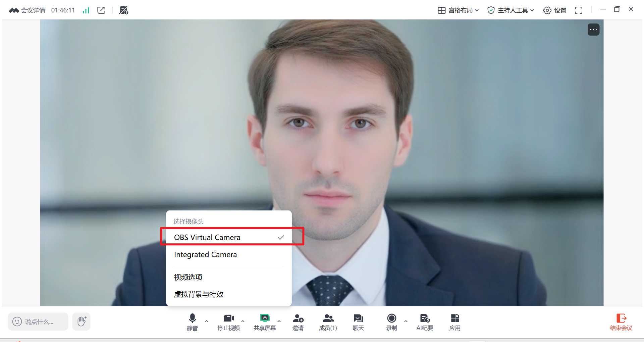The height and width of the screenshot is (342, 644).
Task: Mute microphone with the 静音 icon
Action: [x=192, y=322]
